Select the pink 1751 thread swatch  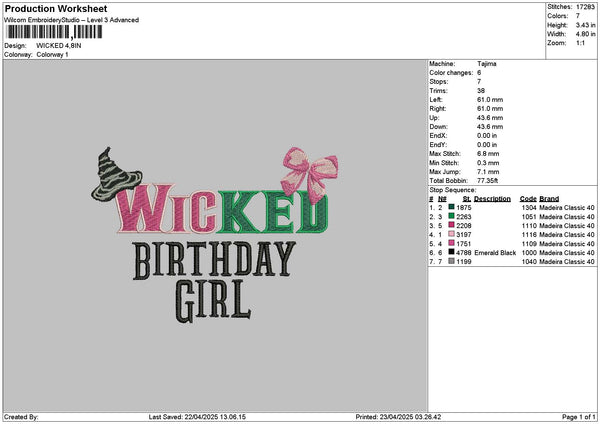[x=451, y=243]
